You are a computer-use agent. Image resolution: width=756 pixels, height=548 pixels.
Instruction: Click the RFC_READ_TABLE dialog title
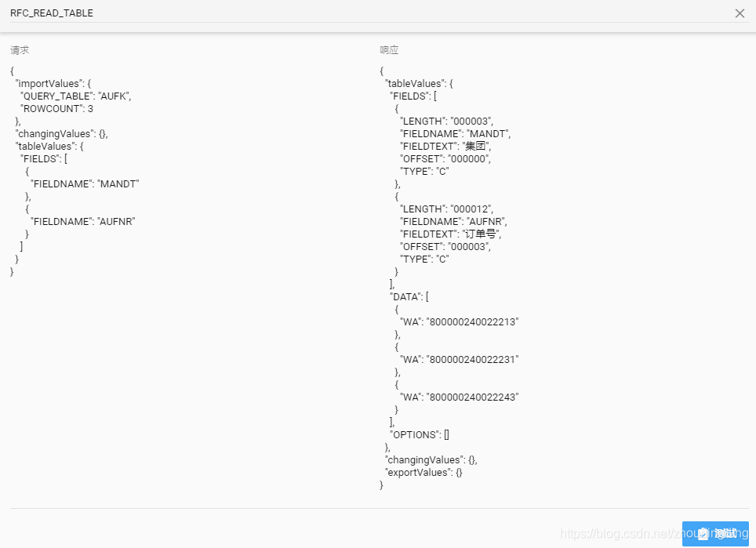(51, 13)
